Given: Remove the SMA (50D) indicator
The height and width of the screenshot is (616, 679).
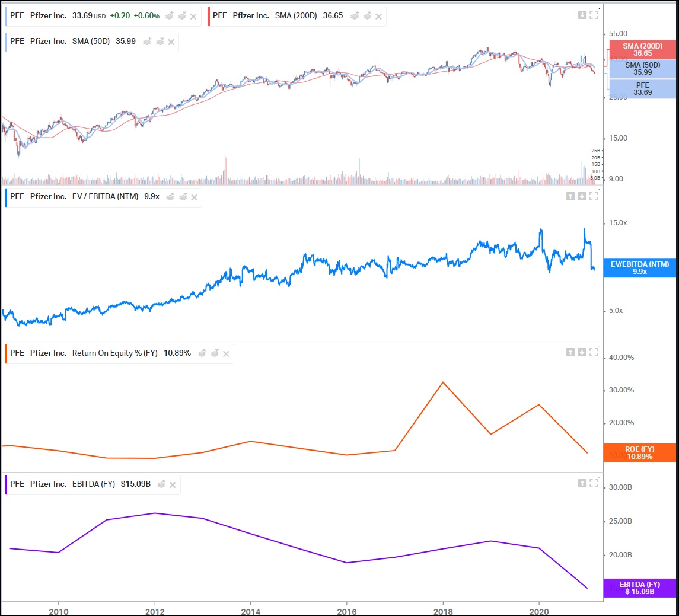Looking at the screenshot, I should pos(171,42).
